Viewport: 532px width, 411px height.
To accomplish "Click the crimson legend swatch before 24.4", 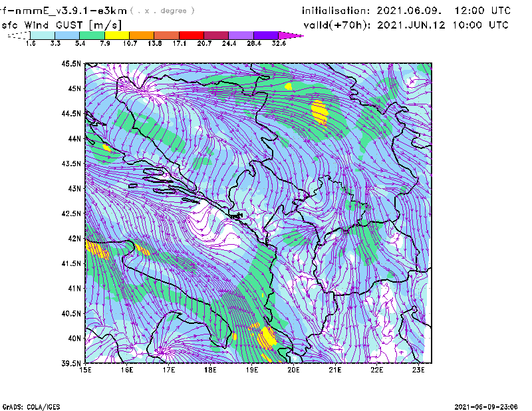I will (x=216, y=35).
